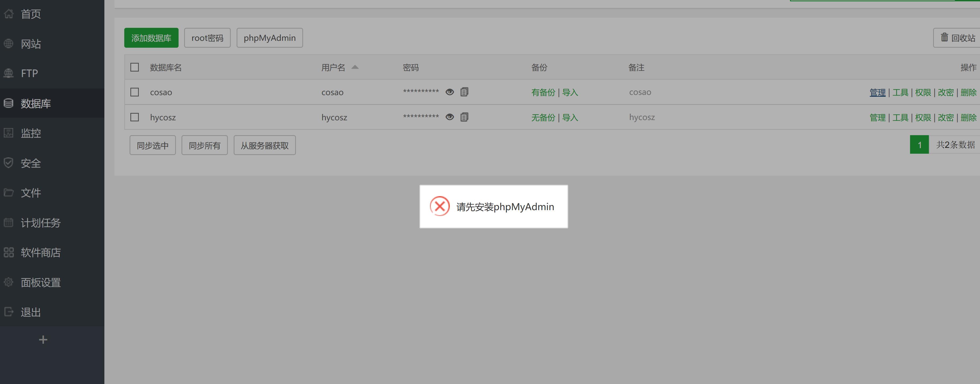Image resolution: width=980 pixels, height=384 pixels.
Task: Reveal the cosao database password with the eye icon
Action: [x=449, y=92]
